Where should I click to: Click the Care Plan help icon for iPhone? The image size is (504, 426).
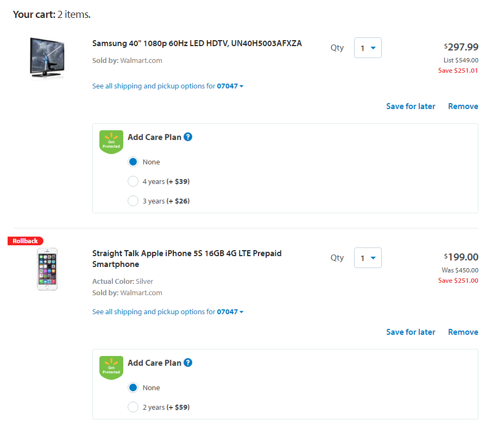click(188, 363)
